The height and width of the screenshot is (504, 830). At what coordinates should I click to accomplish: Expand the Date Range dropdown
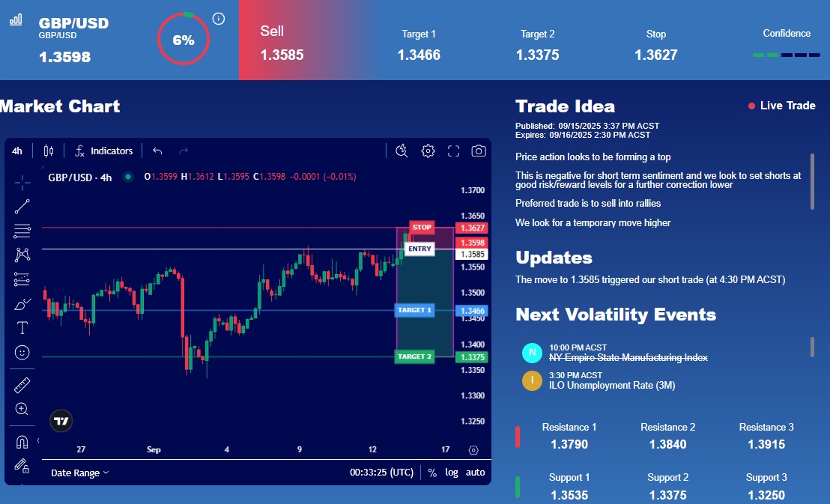pos(79,473)
